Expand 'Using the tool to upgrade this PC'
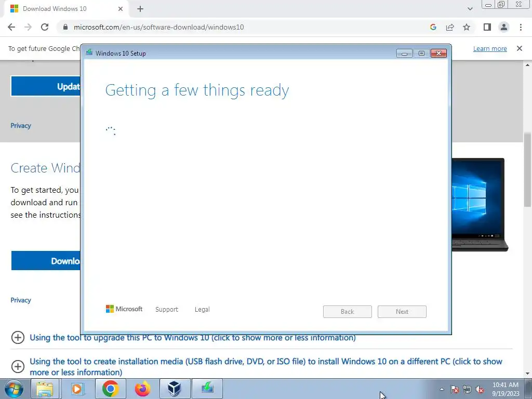532x399 pixels. [x=193, y=338]
